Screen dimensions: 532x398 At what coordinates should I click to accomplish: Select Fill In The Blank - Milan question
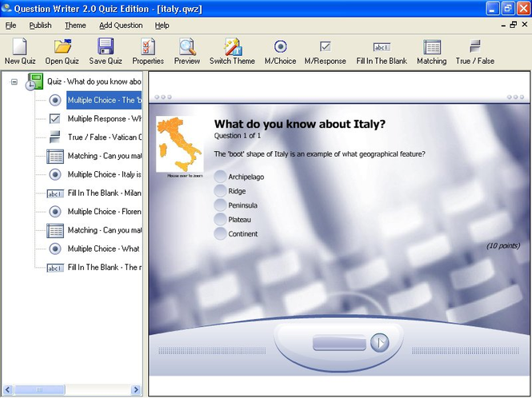click(105, 193)
